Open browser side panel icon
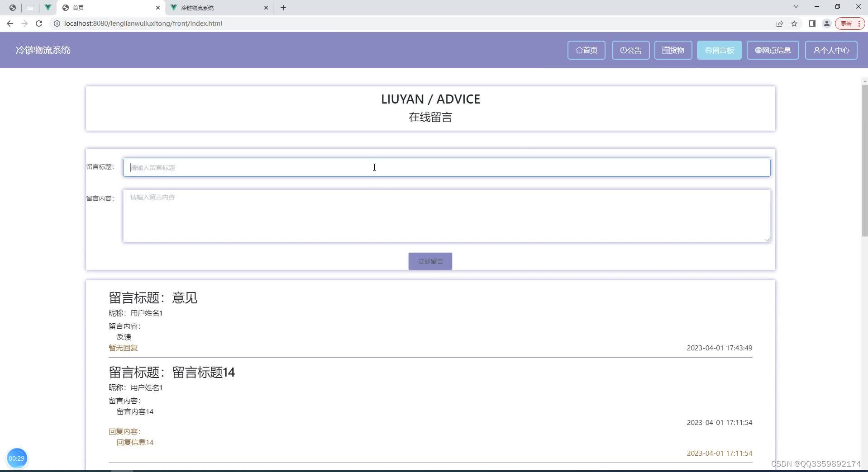The width and height of the screenshot is (868, 472). tap(812, 24)
